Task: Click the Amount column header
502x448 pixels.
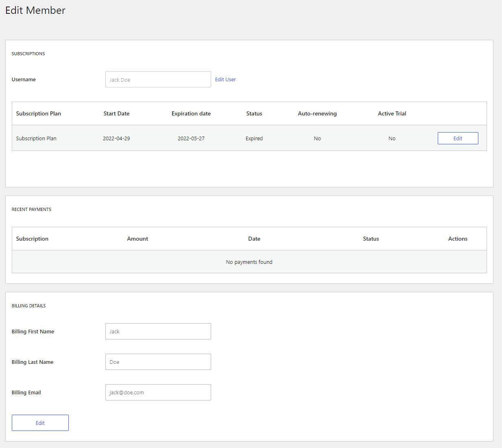Action: click(138, 239)
